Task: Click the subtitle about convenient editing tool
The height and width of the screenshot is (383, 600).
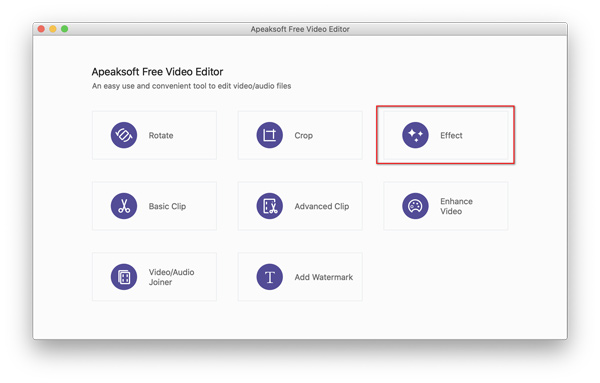Action: (x=191, y=86)
